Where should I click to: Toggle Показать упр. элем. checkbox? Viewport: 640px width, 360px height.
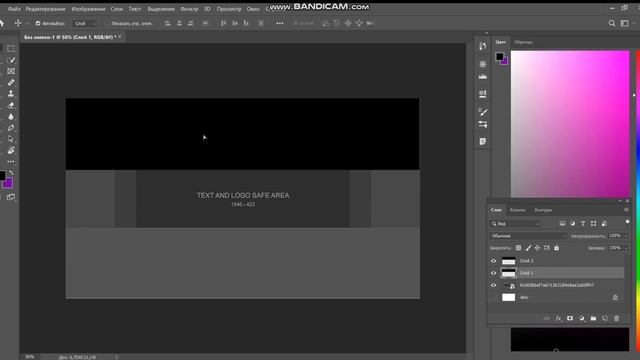[107, 24]
